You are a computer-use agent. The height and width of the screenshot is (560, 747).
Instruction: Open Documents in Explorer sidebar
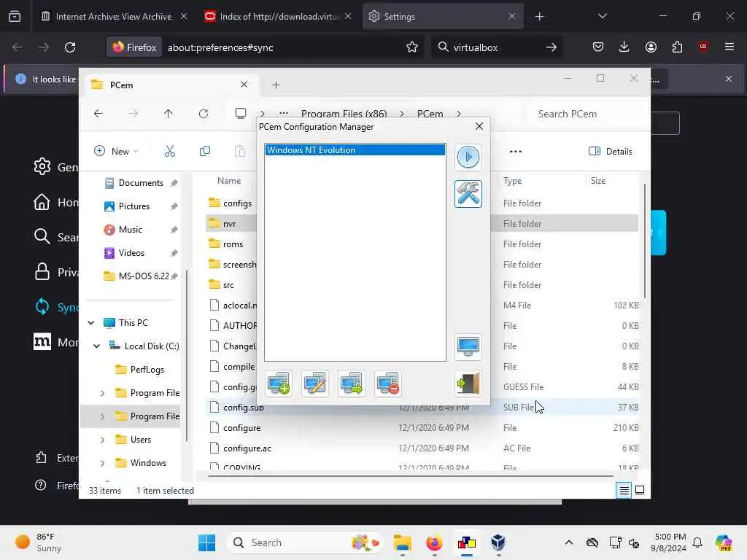(141, 183)
